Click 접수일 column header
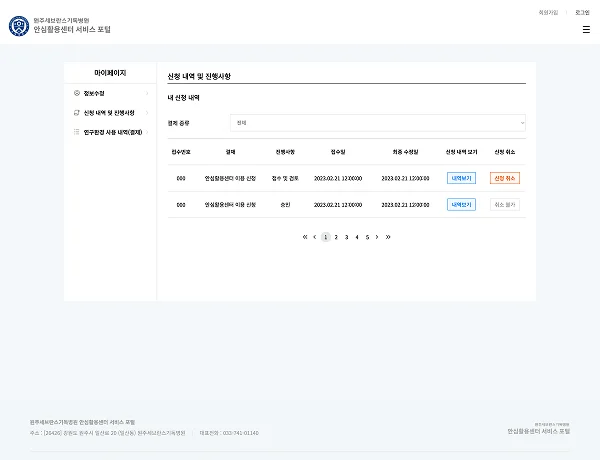Viewport: 600px width, 460px height. point(338,152)
